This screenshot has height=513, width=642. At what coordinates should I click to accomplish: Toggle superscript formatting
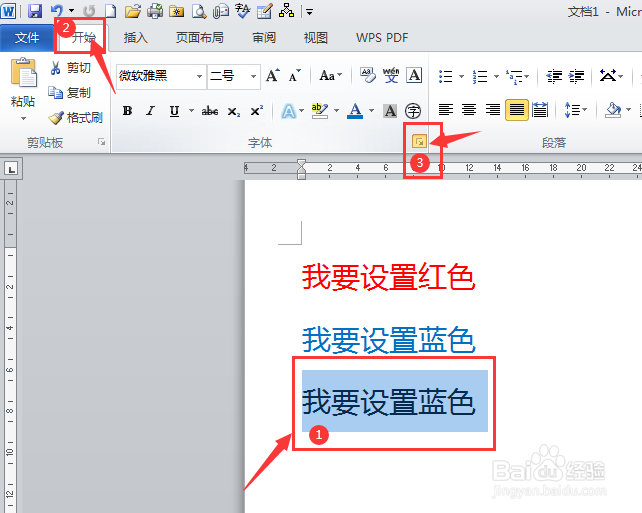[x=257, y=111]
